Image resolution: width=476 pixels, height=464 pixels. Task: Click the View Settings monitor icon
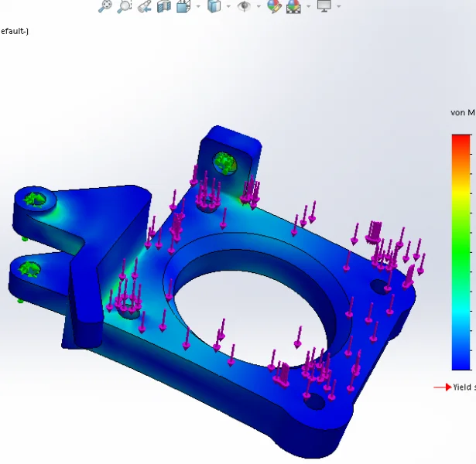click(x=324, y=6)
